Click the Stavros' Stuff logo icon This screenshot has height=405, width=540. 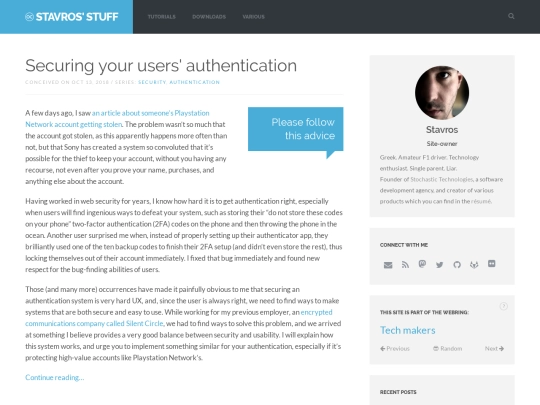tap(29, 17)
